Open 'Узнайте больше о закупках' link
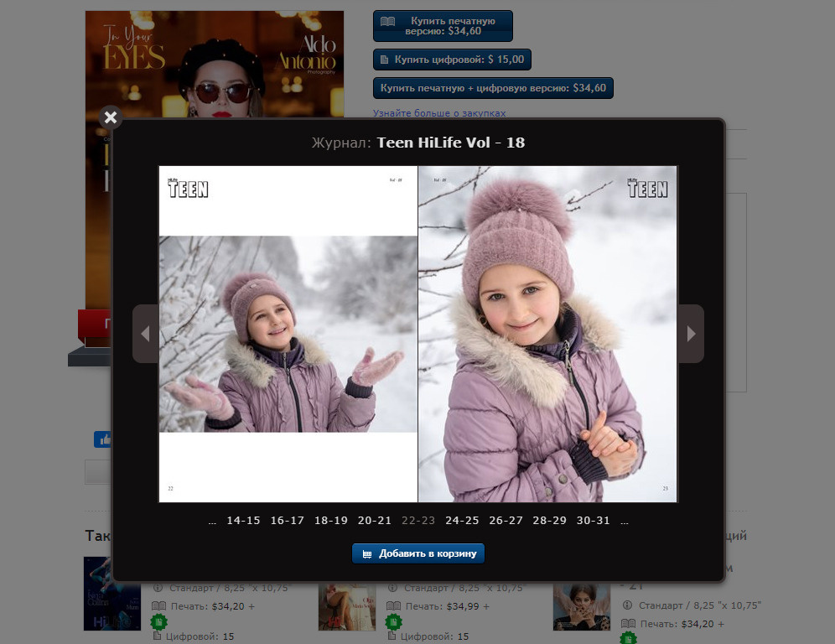The image size is (835, 644). [x=439, y=113]
